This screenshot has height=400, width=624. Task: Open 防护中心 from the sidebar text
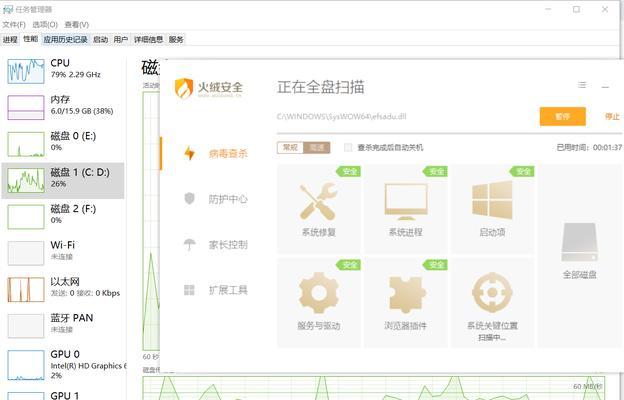click(228, 199)
